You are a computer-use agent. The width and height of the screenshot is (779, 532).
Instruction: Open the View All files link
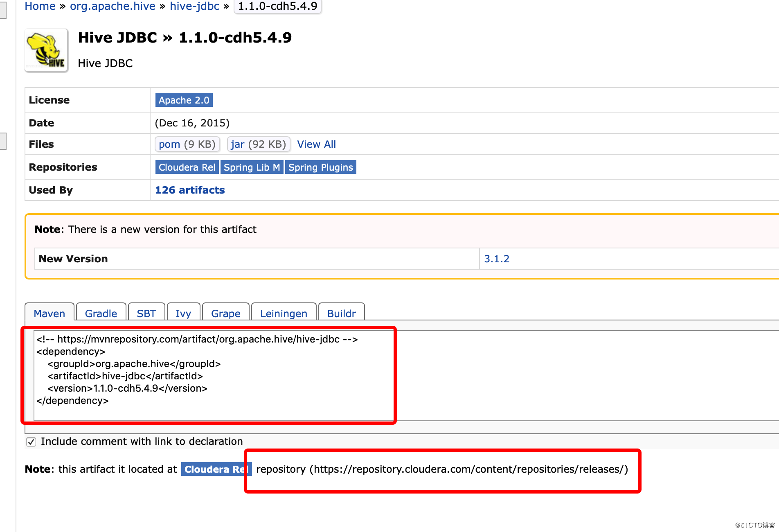316,144
